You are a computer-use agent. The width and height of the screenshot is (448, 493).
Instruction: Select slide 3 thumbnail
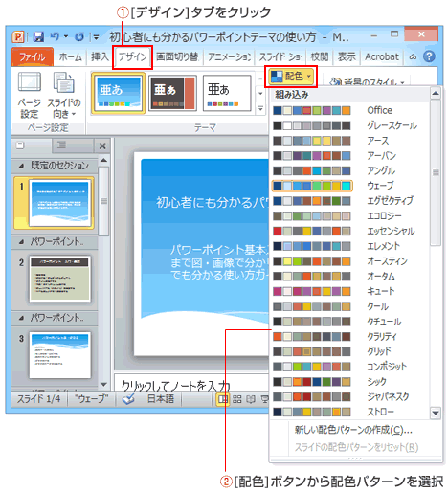pyautogui.click(x=60, y=355)
